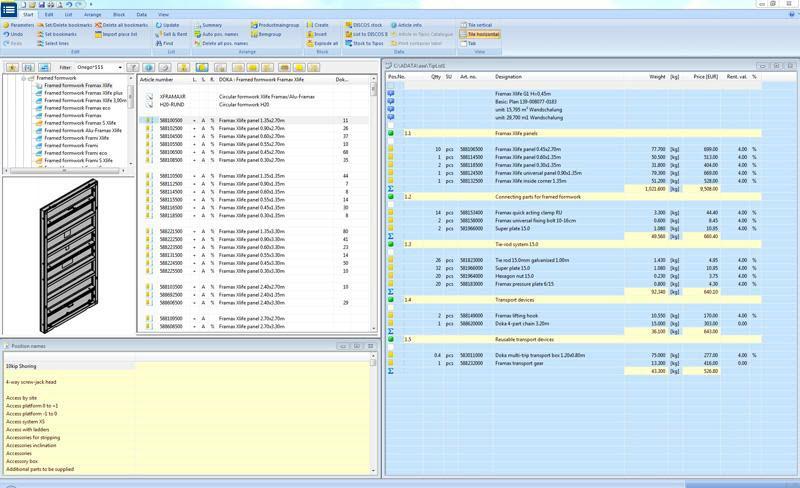Image resolution: width=800 pixels, height=488 pixels.
Task: Click the Productmaingroup command
Action: click(275, 25)
